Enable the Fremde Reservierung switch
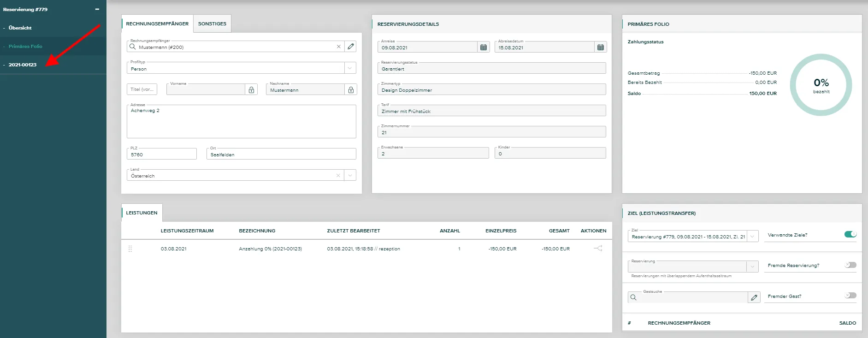This screenshot has width=868, height=338. (x=850, y=265)
